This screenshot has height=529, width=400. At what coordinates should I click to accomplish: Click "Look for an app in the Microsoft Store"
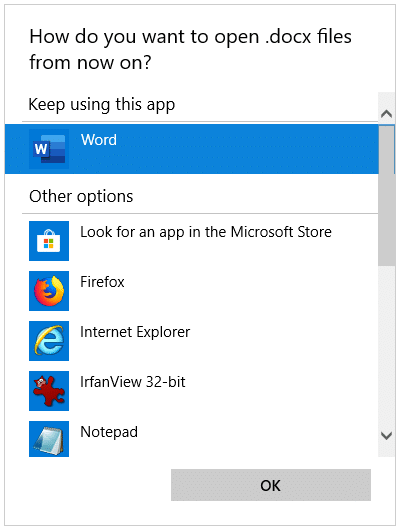pos(206,232)
